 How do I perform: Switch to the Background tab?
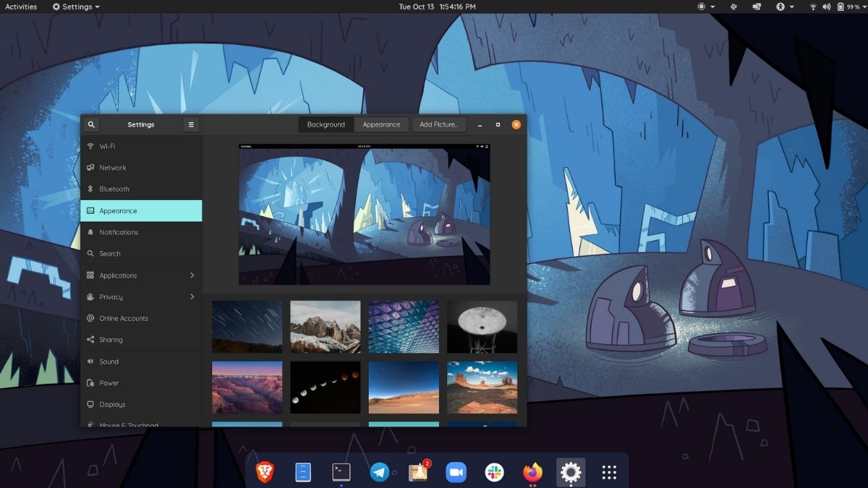(x=325, y=124)
